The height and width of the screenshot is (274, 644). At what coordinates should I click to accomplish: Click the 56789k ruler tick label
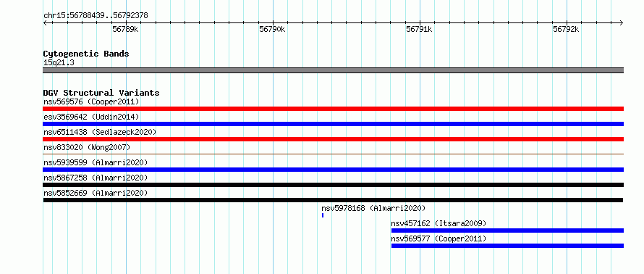125,29
